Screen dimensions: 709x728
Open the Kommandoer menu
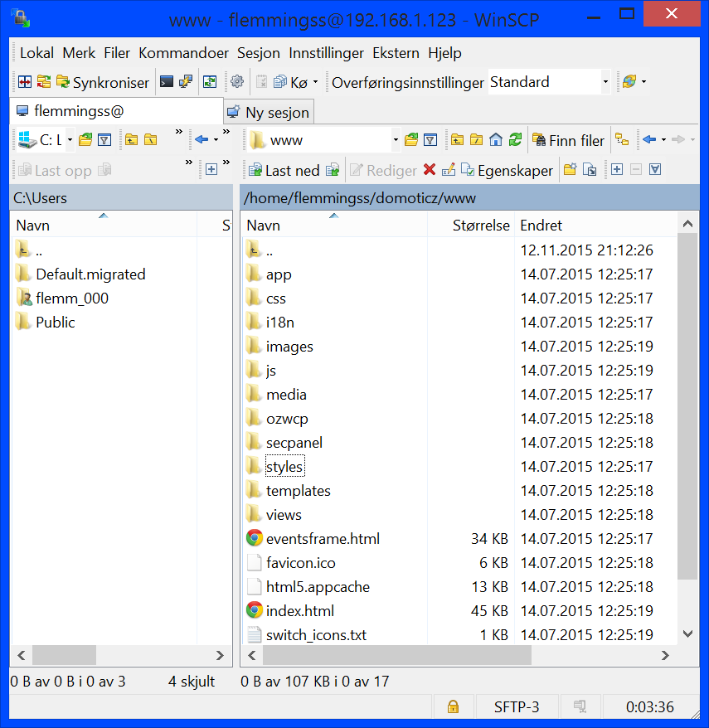pos(183,53)
